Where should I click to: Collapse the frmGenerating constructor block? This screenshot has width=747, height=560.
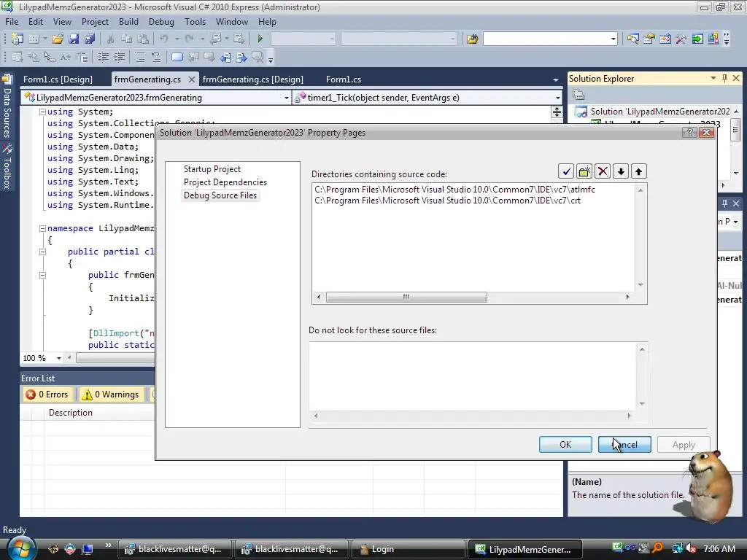[x=42, y=275]
